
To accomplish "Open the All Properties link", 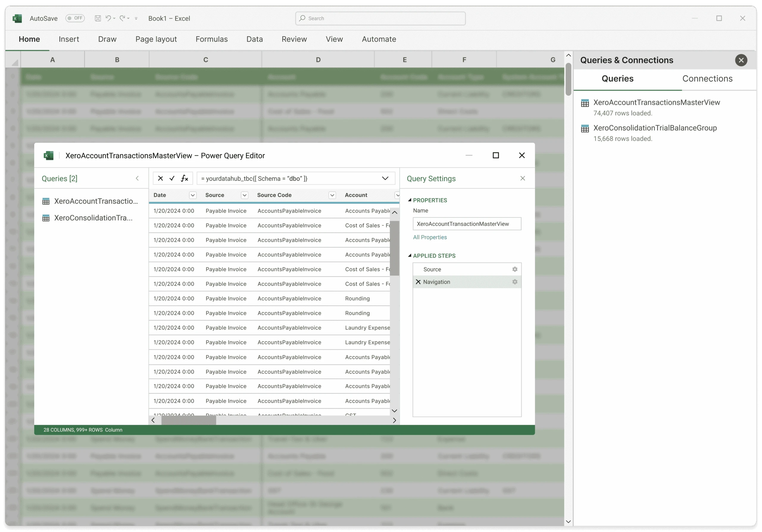I will (x=430, y=237).
